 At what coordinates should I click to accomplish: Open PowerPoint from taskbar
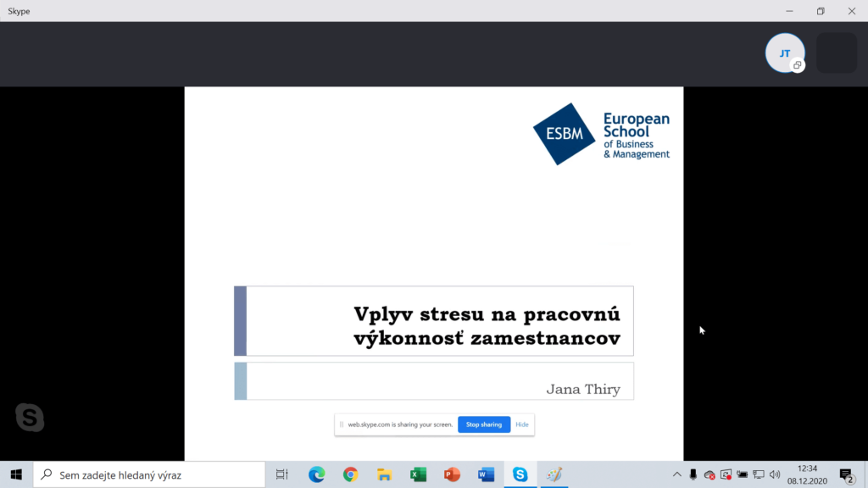[x=453, y=474]
